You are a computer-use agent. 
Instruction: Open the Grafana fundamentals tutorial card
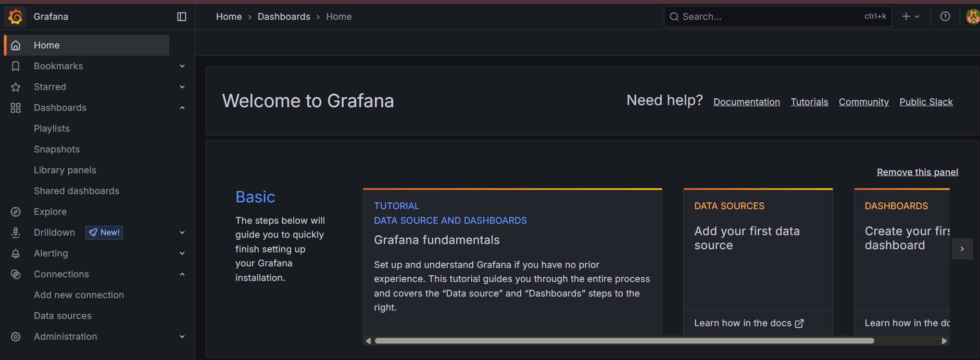(512, 262)
